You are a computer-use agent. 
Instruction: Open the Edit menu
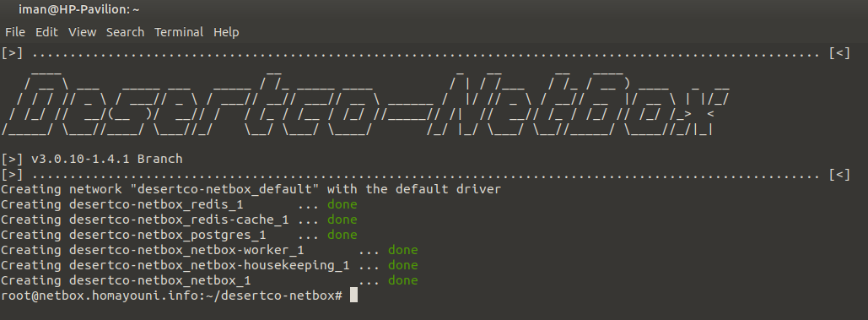point(46,32)
